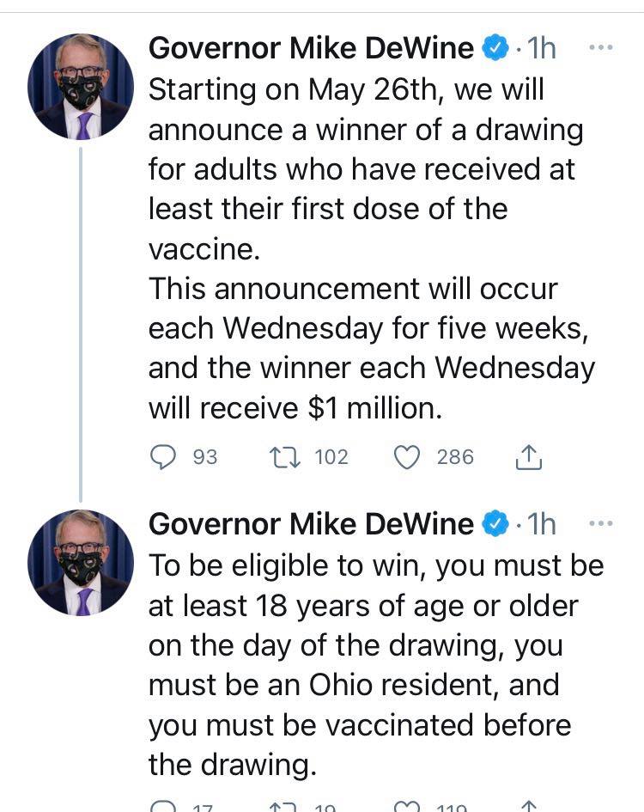Tap verified badge on the eligibility tweet
Screen dimensions: 644x812
pyautogui.click(x=494, y=523)
